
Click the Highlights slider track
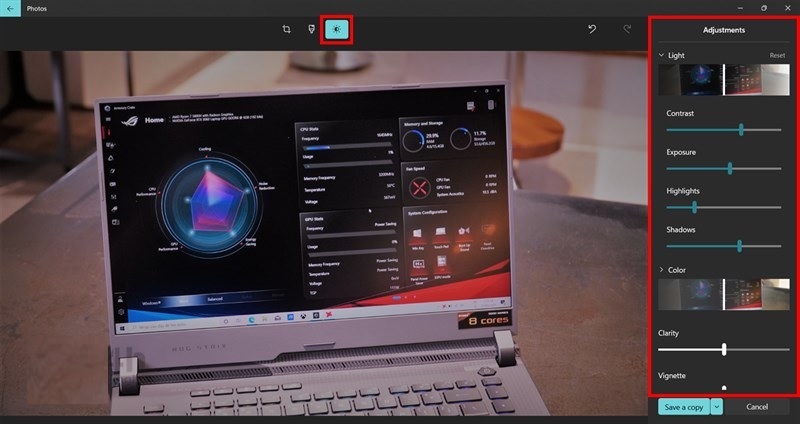point(723,208)
